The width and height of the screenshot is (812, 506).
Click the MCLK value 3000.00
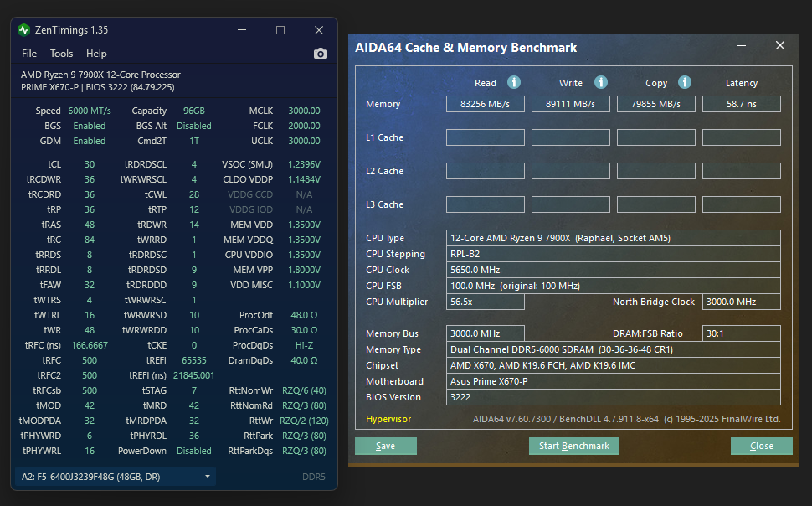pos(304,111)
